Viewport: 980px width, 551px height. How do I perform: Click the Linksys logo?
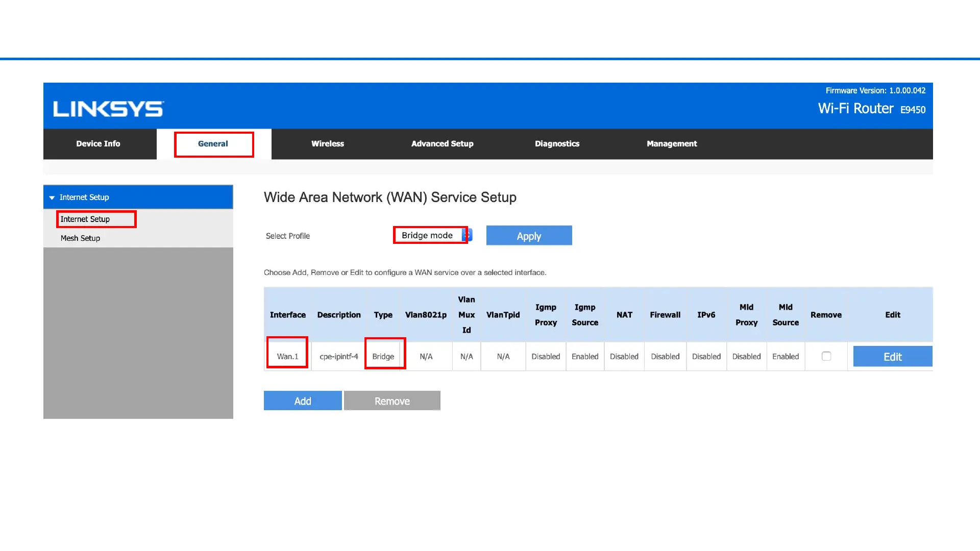pos(108,109)
